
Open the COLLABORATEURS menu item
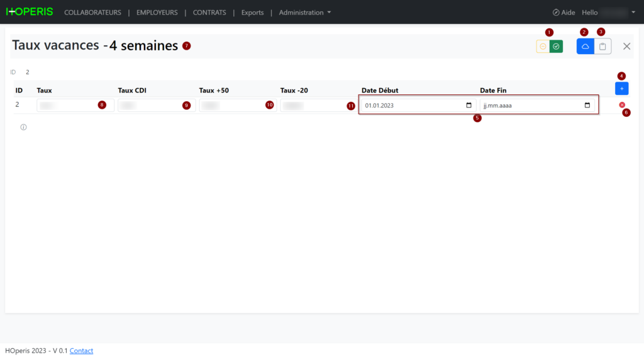(92, 13)
